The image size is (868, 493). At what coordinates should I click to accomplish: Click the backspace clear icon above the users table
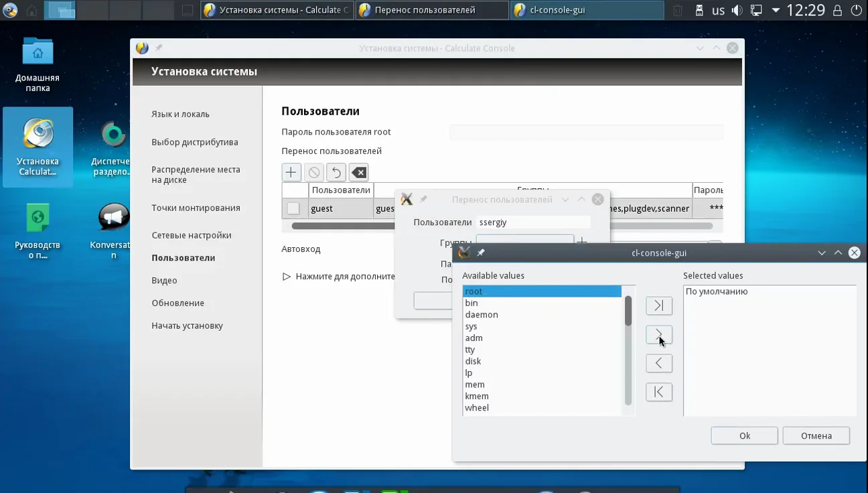[x=358, y=172]
